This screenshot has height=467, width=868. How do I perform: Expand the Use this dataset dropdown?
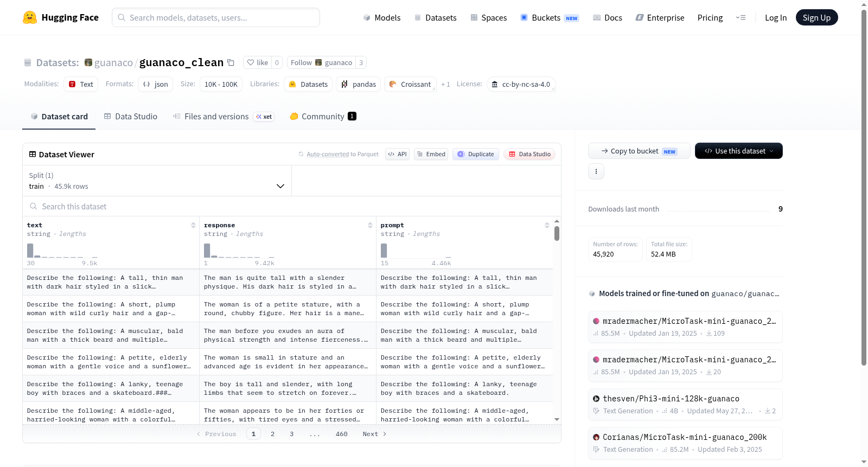[x=738, y=151]
